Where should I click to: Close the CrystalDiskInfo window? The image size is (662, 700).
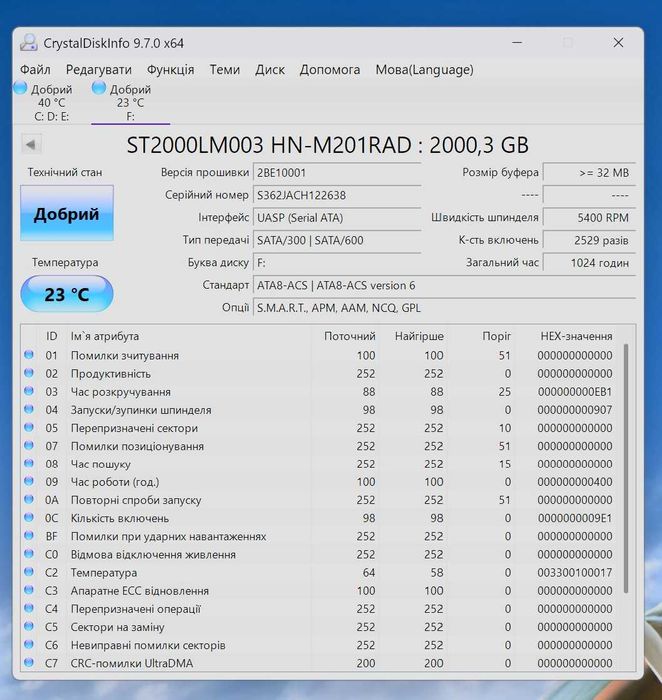tap(618, 43)
